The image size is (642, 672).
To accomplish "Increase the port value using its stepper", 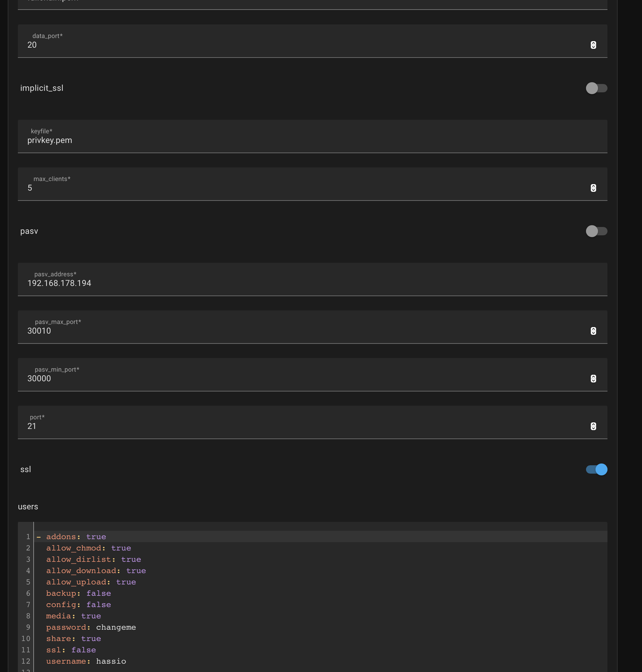I will pyautogui.click(x=593, y=424).
